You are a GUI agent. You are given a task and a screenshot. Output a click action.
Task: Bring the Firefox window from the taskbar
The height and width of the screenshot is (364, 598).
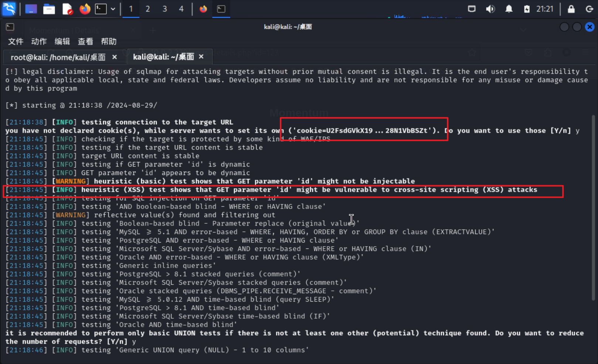[x=203, y=9]
